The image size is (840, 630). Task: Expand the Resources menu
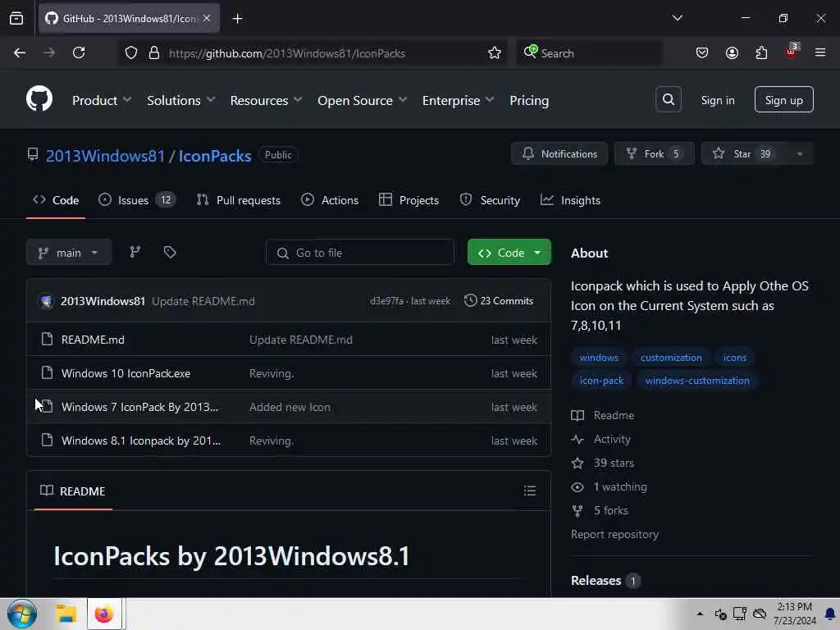[x=267, y=100]
